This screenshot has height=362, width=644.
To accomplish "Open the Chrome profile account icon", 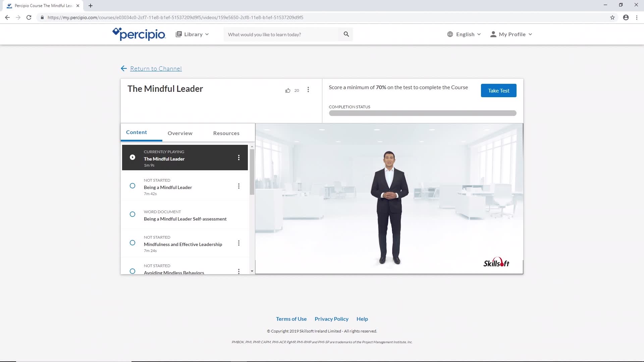I will point(626,17).
